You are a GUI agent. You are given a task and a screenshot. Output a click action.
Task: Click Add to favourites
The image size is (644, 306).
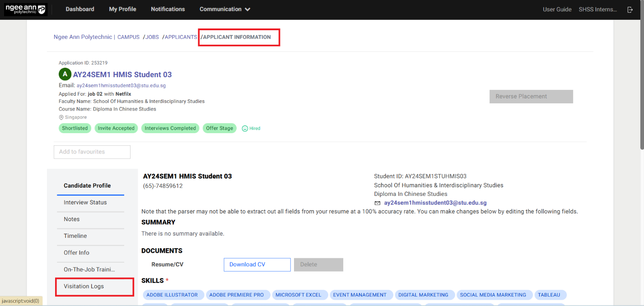92,152
